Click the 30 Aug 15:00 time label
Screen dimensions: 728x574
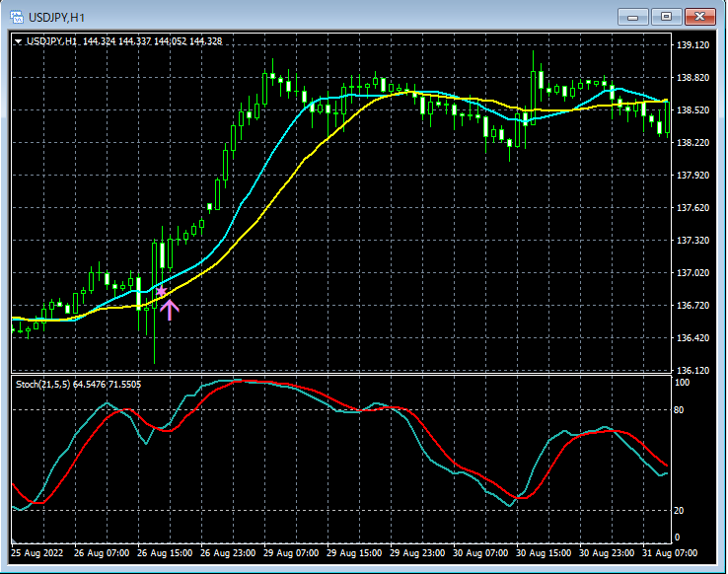544,552
